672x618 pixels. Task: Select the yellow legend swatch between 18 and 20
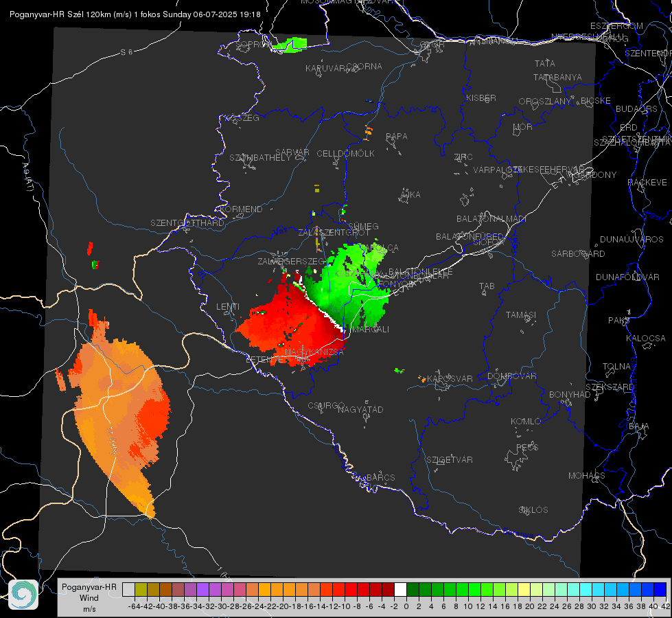(524, 589)
